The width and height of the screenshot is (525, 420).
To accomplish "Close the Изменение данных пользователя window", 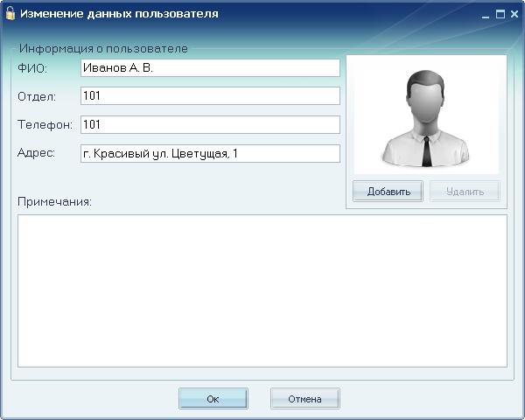I will [x=514, y=14].
